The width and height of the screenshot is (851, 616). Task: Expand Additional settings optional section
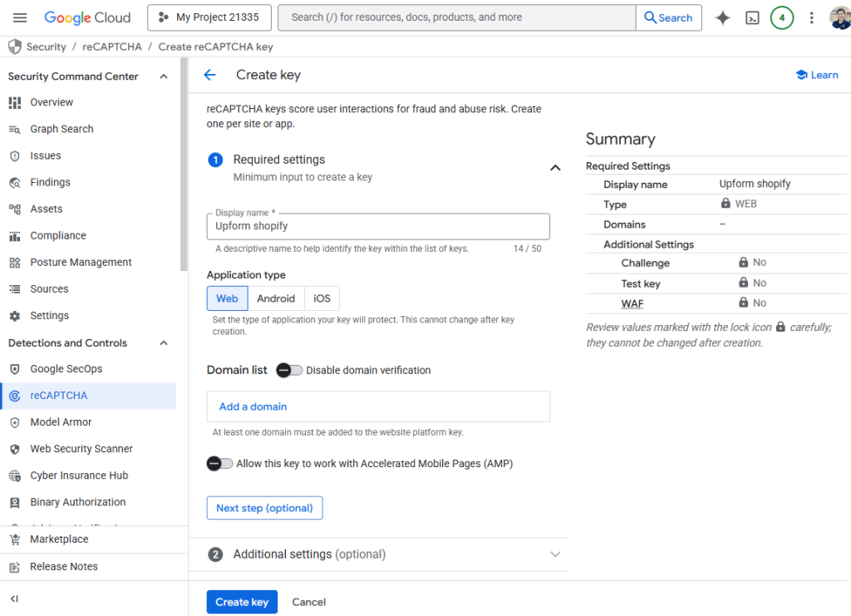pos(555,554)
